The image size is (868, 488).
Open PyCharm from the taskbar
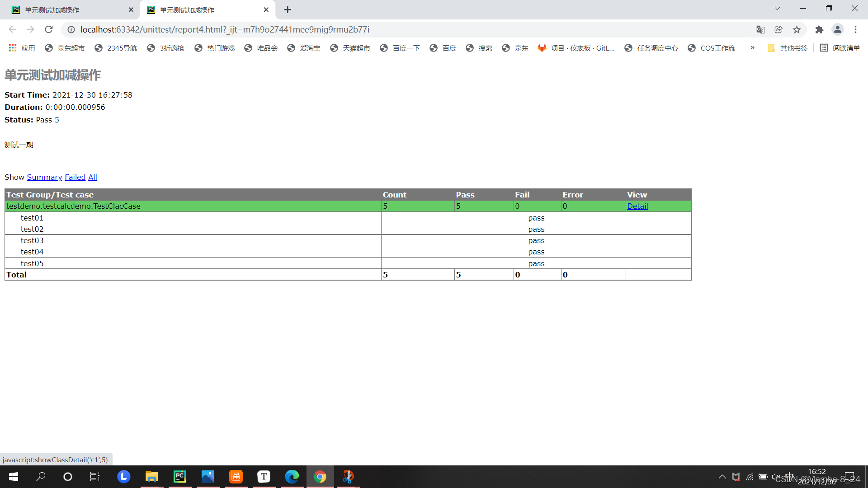click(x=179, y=477)
